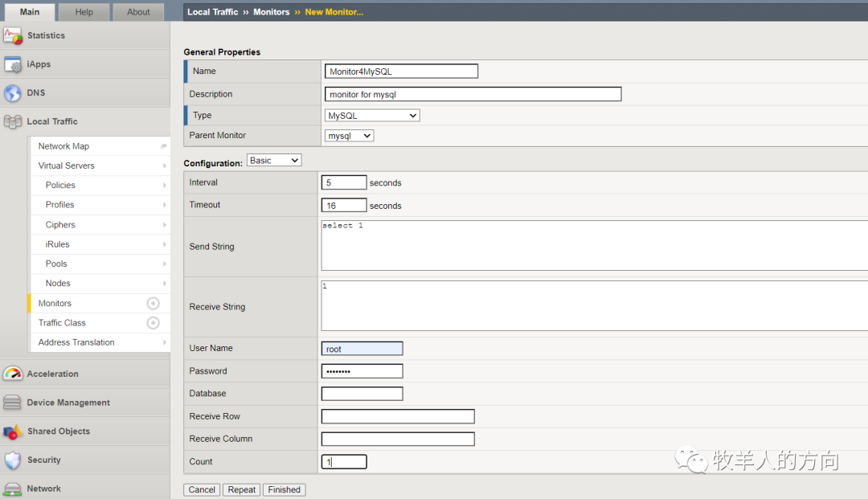Click into the Database input field

tap(362, 394)
